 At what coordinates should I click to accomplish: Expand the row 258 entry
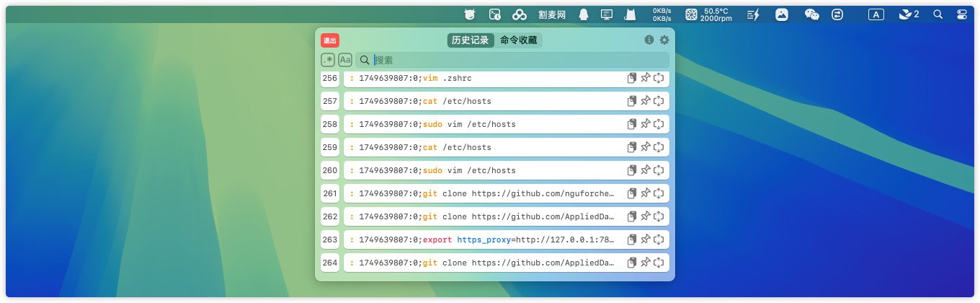(x=659, y=124)
